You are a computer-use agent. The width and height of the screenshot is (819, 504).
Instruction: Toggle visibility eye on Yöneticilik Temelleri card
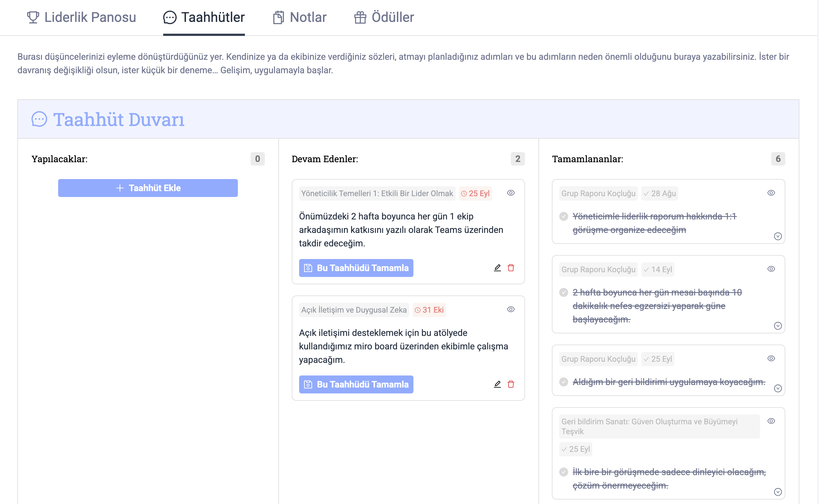coord(511,193)
